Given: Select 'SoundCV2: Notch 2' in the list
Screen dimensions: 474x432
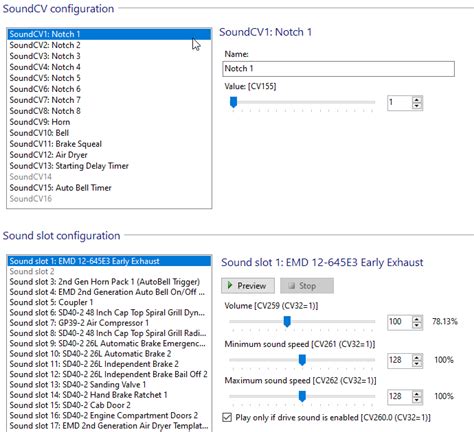Looking at the screenshot, I should pos(109,45).
